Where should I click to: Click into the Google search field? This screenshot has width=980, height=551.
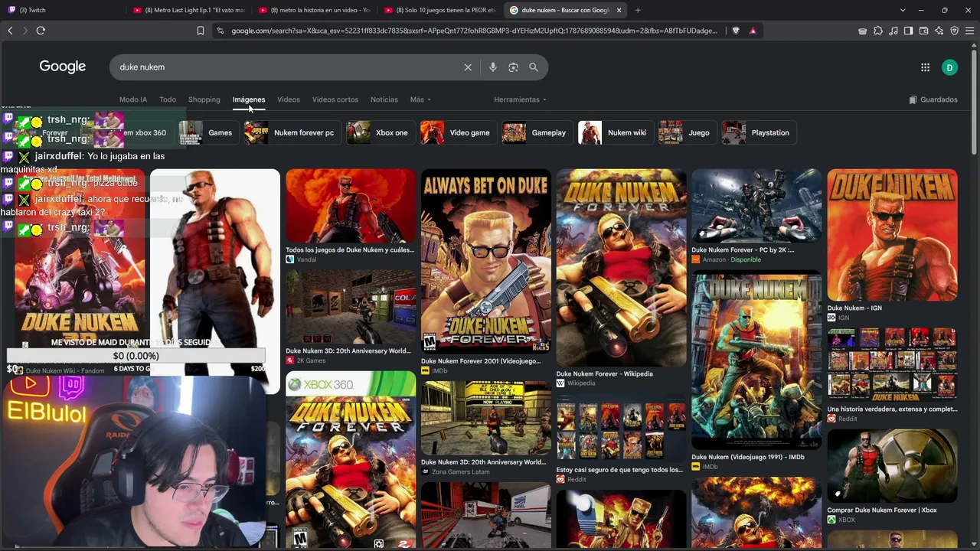[x=287, y=67]
